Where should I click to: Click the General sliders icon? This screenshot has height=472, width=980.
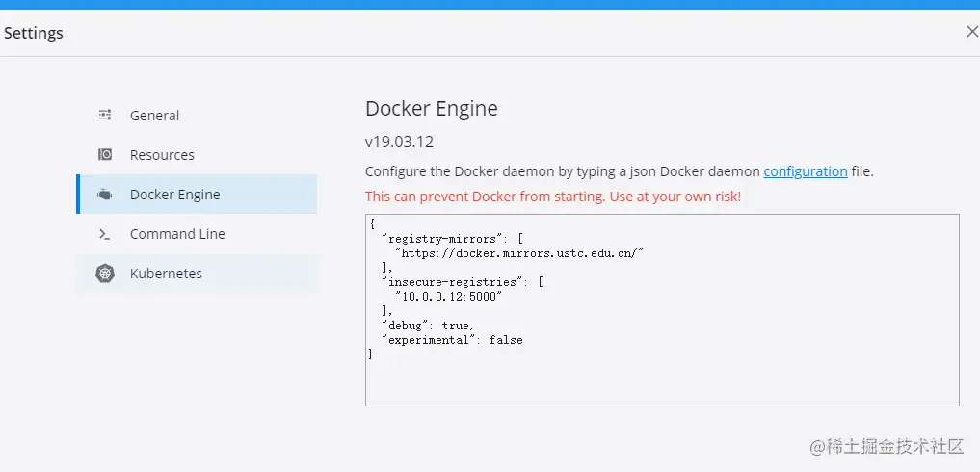[x=105, y=115]
